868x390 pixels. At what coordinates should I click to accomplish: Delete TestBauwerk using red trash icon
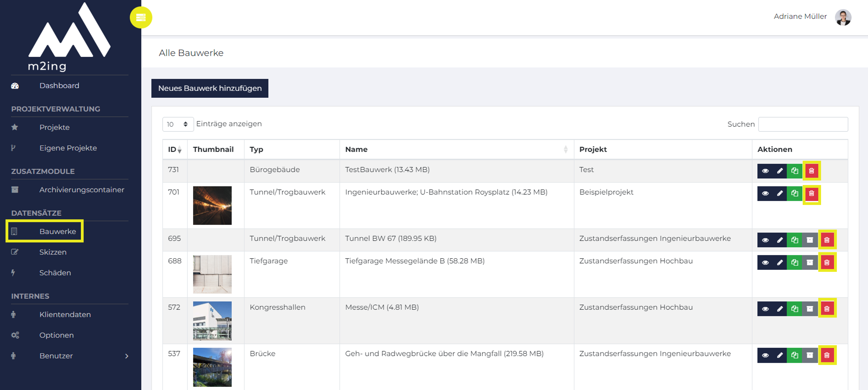pyautogui.click(x=811, y=171)
